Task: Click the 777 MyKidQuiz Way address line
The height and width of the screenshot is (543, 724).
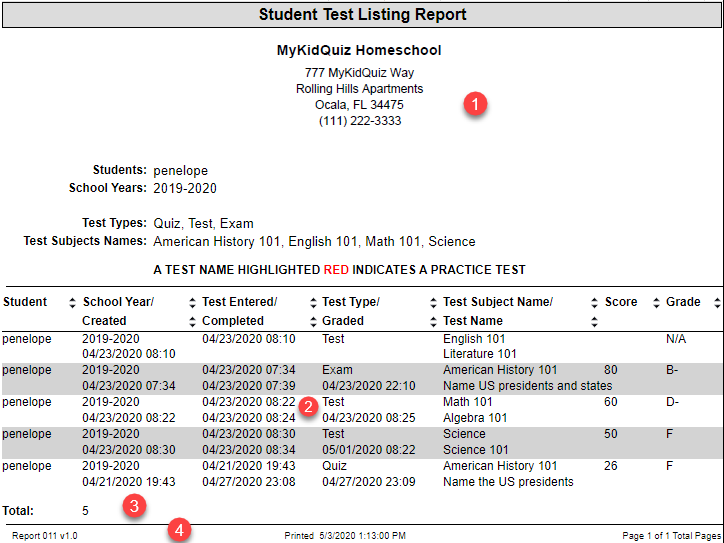Action: tap(359, 73)
